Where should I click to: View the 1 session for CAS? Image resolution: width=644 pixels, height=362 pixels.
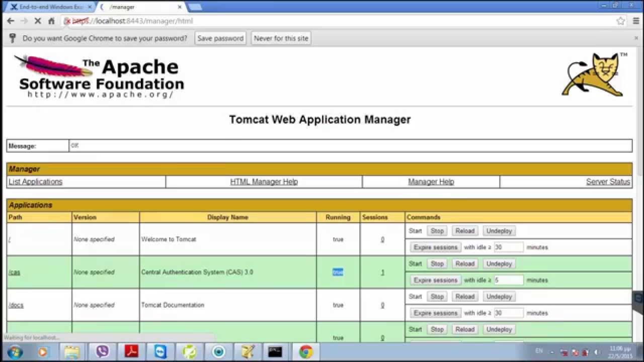point(382,272)
